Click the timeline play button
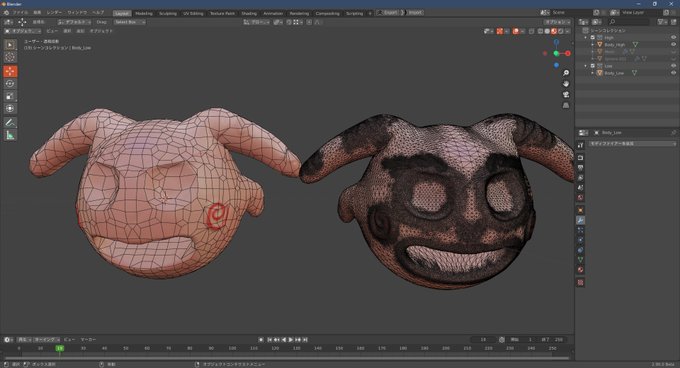 291,340
